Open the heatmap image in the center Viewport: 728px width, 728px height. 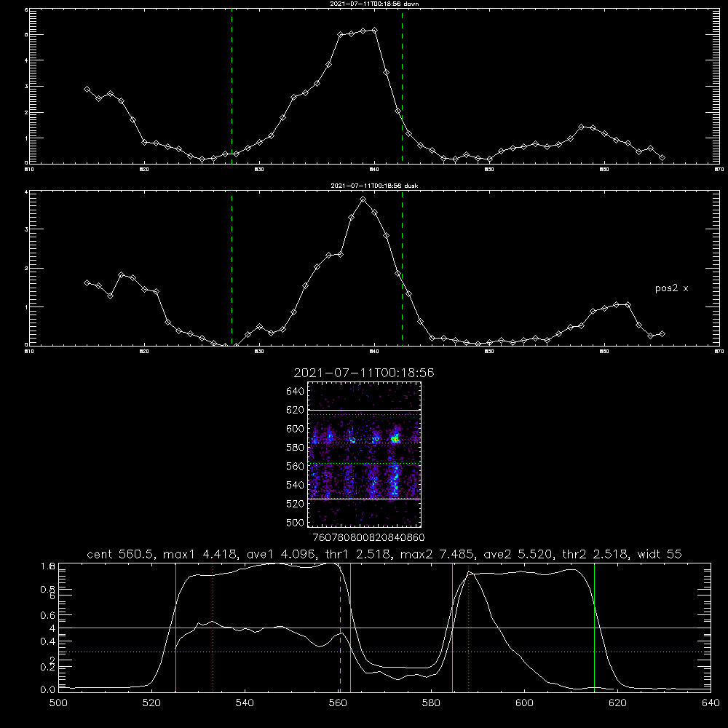(364, 454)
